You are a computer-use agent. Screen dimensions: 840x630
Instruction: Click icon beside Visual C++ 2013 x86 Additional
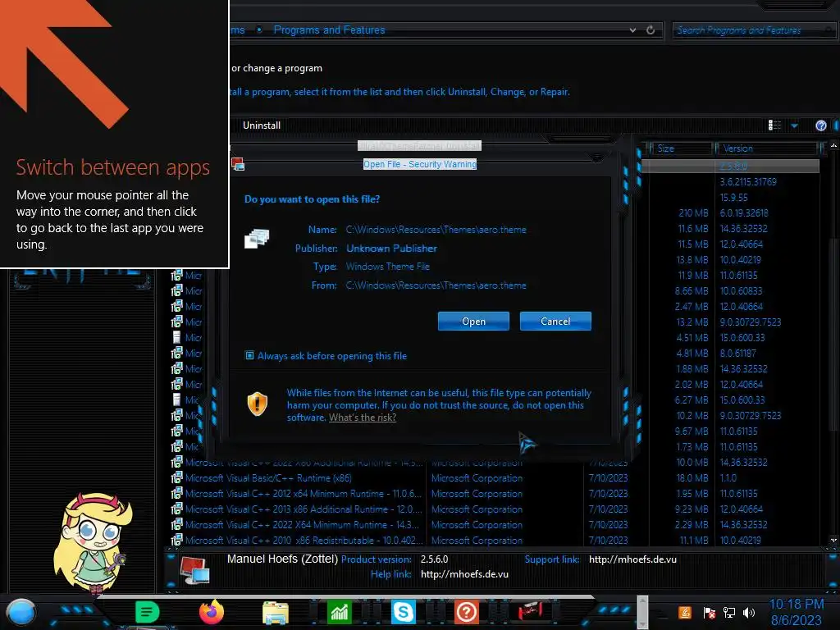[176, 509]
